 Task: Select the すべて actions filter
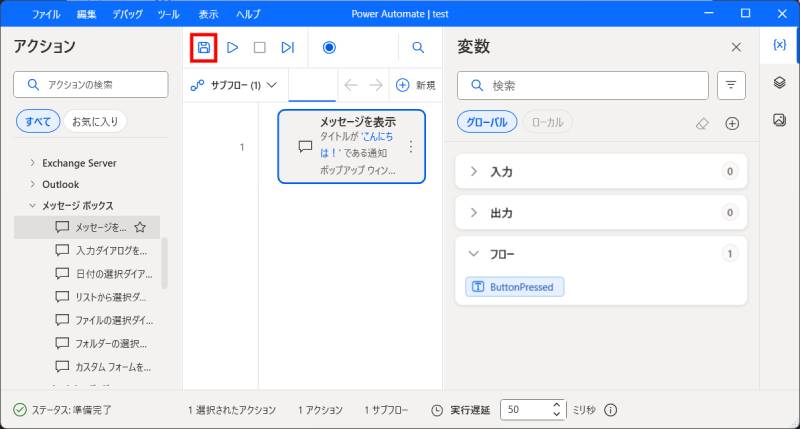click(x=38, y=121)
